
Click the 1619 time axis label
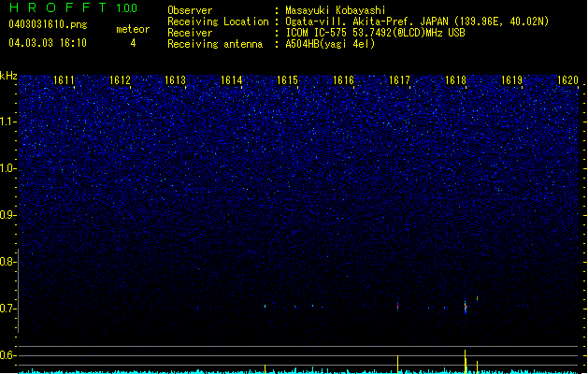(x=511, y=80)
